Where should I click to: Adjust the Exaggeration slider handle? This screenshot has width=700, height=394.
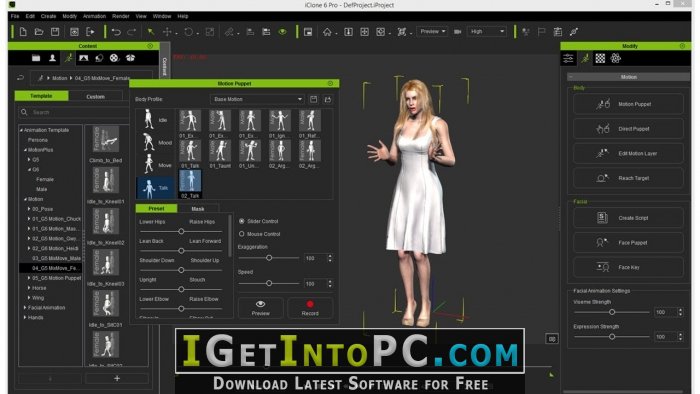[269, 258]
